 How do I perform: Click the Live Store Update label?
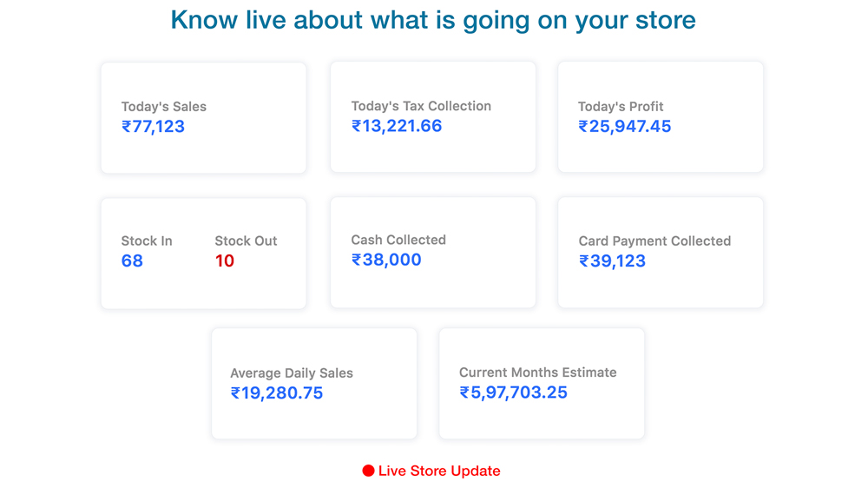pos(439,471)
